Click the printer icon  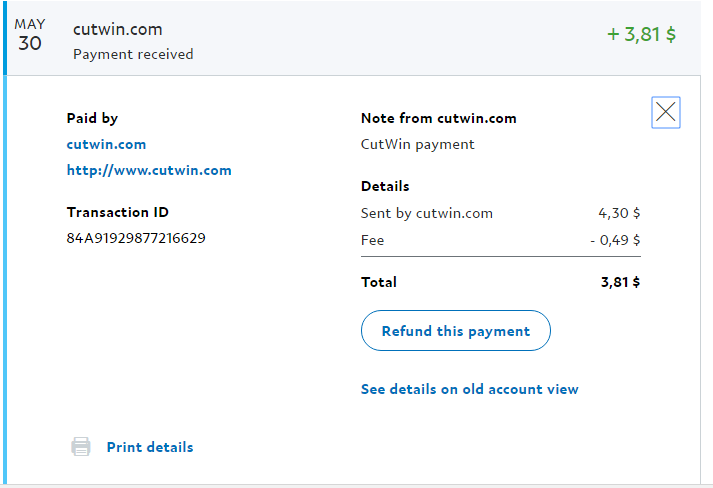pos(81,447)
